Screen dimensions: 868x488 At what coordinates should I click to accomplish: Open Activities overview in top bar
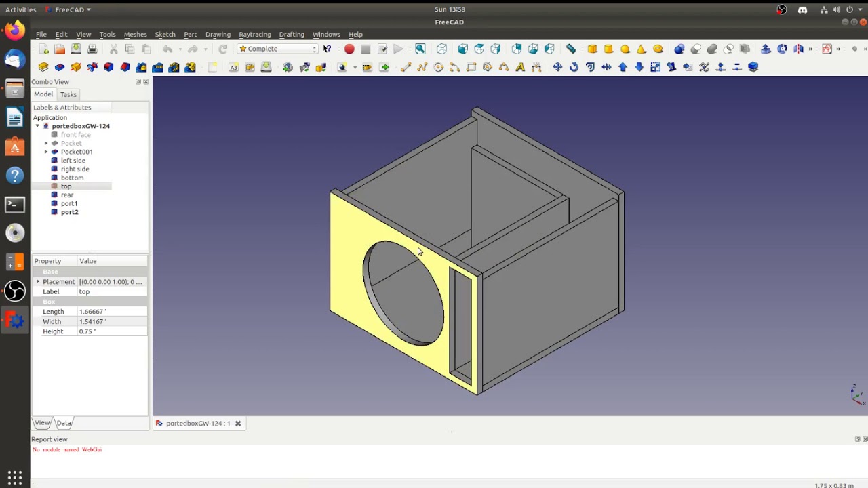coord(20,9)
